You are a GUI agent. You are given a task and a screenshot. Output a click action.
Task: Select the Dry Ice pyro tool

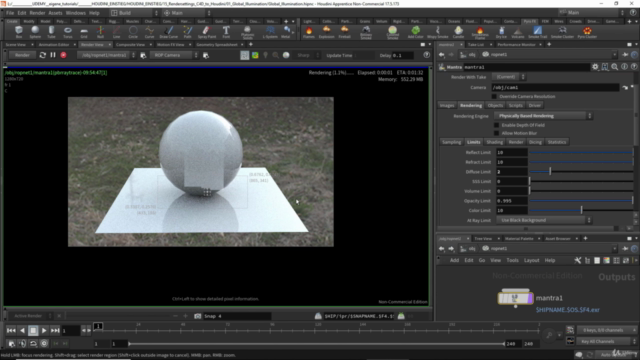501,31
